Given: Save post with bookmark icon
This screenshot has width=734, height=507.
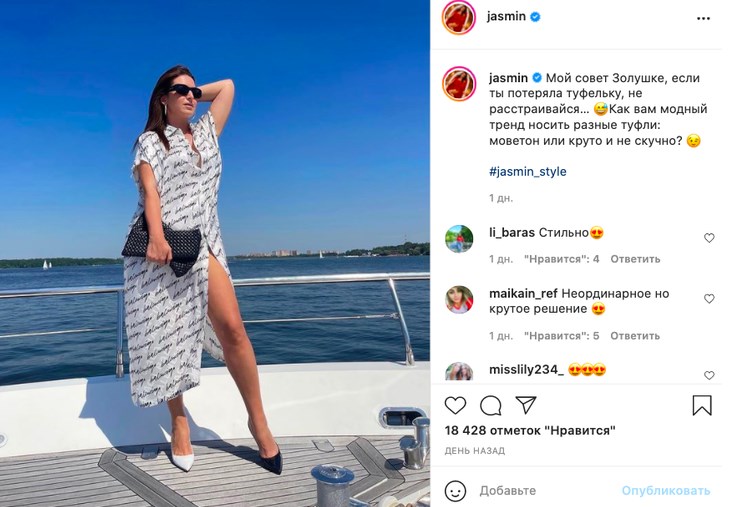Looking at the screenshot, I should point(702,405).
